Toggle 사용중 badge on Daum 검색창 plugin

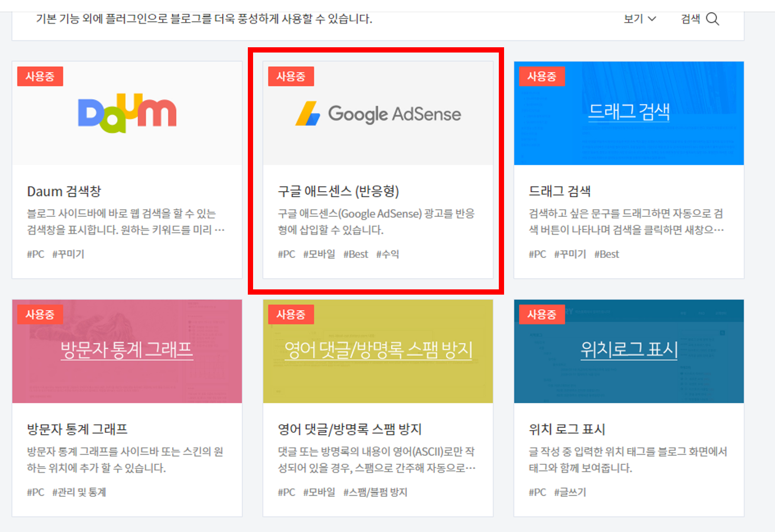(39, 76)
